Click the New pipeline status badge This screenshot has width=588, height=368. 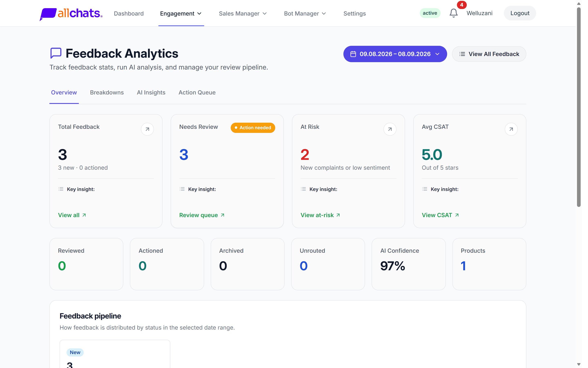point(75,352)
